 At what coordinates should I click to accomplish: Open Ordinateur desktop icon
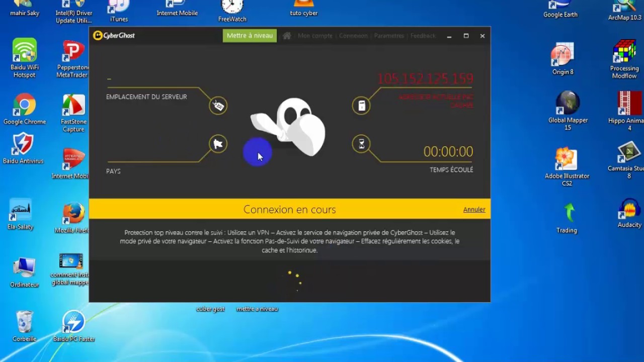point(24,272)
